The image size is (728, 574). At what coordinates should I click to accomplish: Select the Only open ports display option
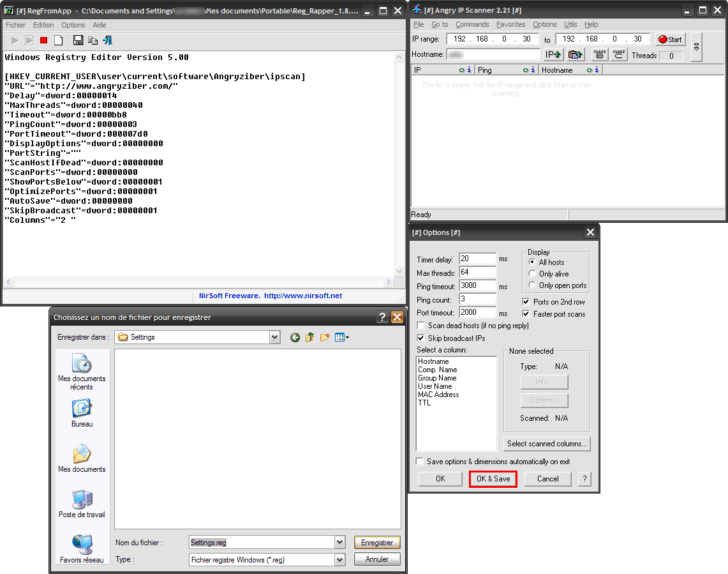532,285
